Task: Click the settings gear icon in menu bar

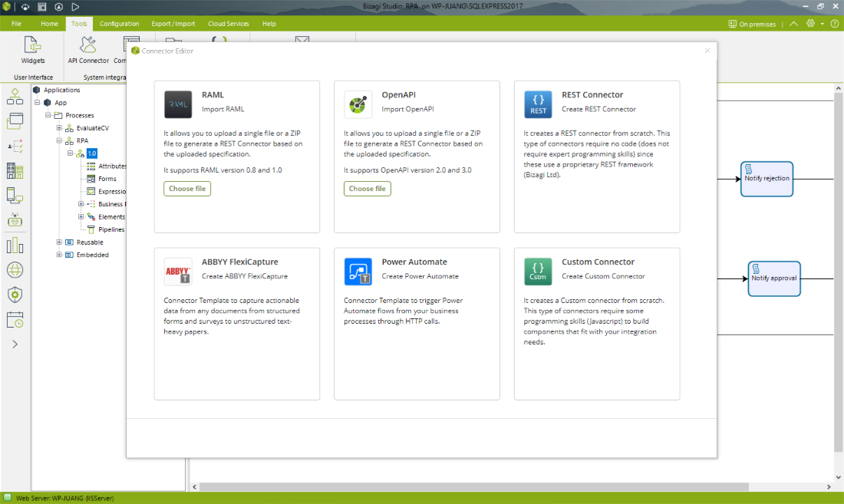Action: [810, 24]
